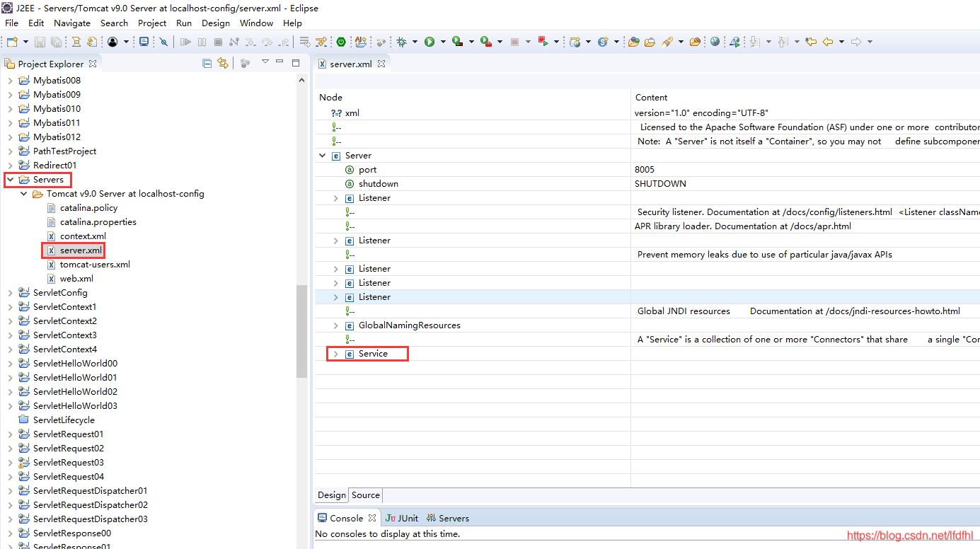Screen dimensions: 980x549
Task: Open Project Explorer View Menu triangle
Action: click(x=265, y=62)
